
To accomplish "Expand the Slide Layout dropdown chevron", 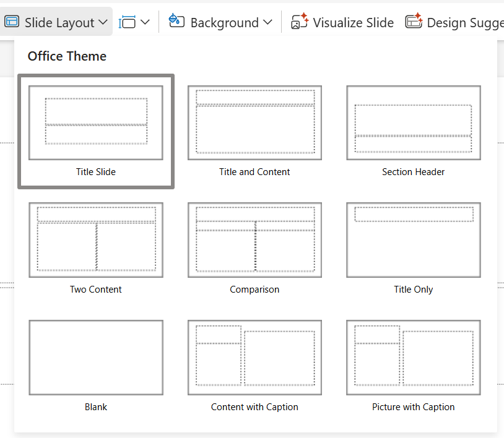I will point(103,22).
